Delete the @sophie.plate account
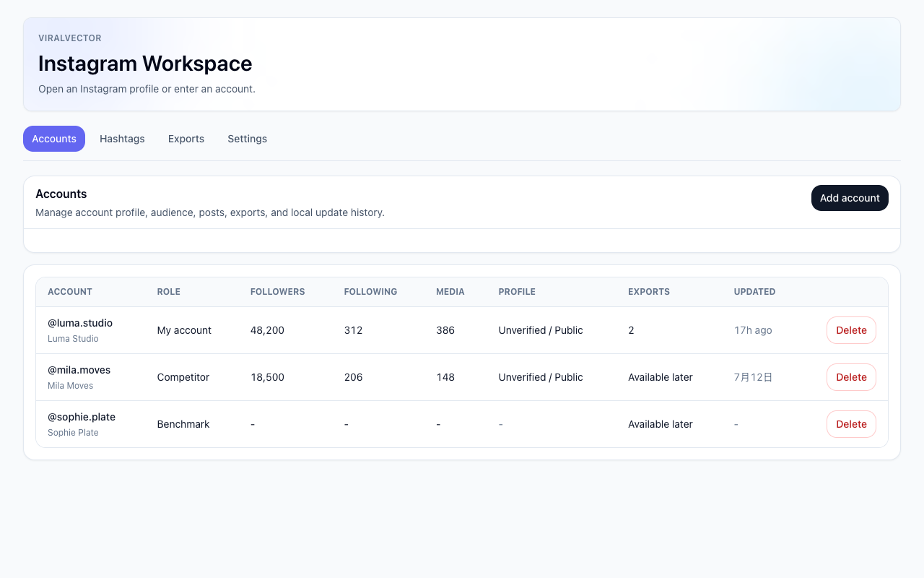The width and height of the screenshot is (924, 578). (851, 424)
